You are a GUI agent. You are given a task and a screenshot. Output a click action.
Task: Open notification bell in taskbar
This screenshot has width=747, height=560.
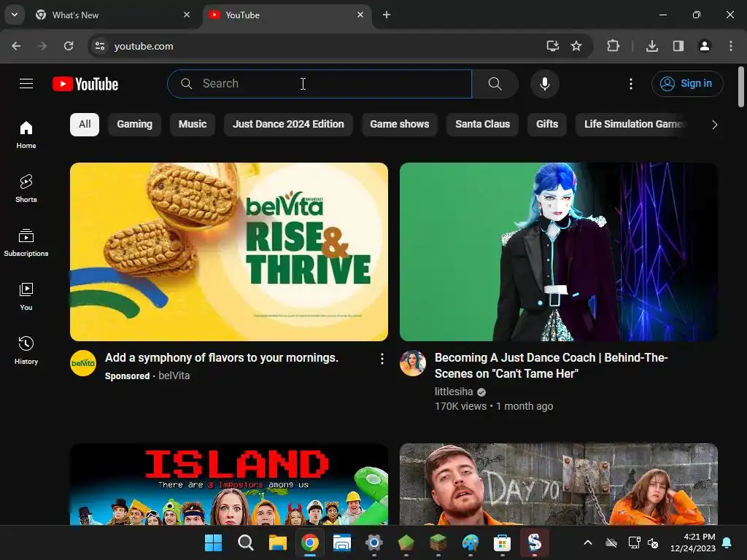pos(727,542)
